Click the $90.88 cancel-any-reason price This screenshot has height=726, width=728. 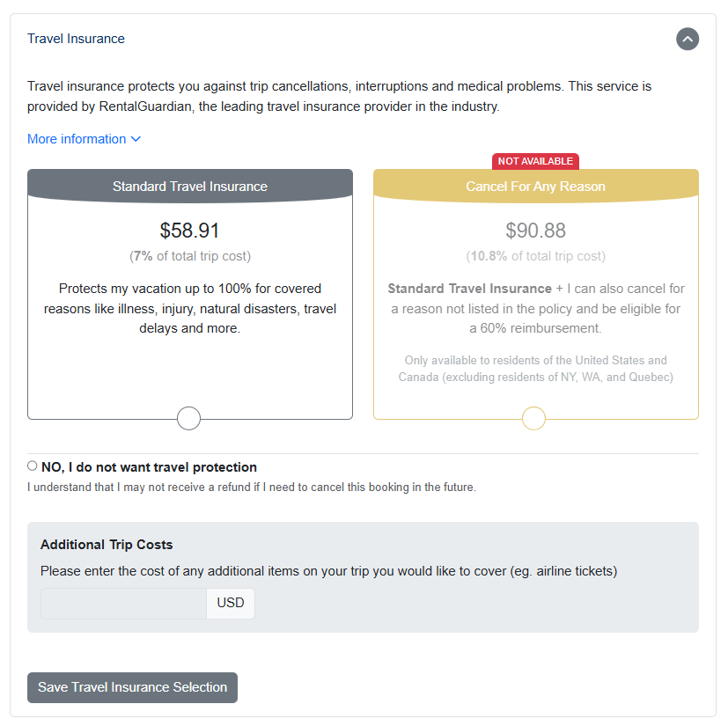[x=535, y=231]
